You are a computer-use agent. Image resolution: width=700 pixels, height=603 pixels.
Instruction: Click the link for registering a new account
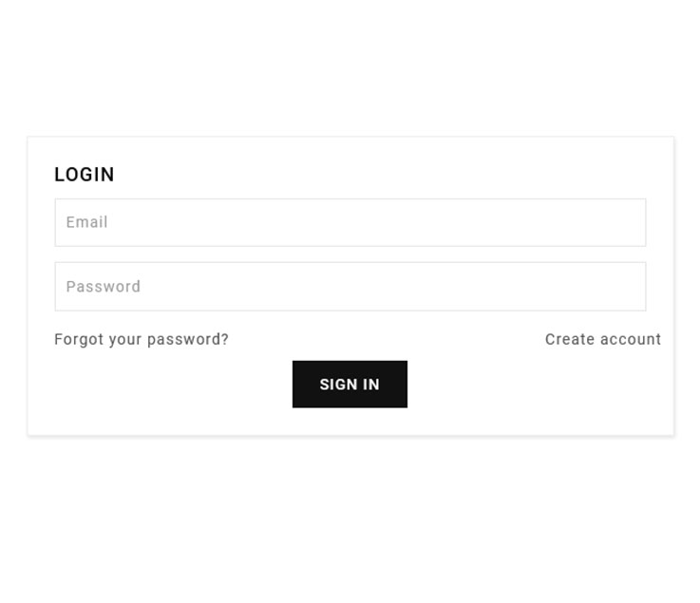602,339
